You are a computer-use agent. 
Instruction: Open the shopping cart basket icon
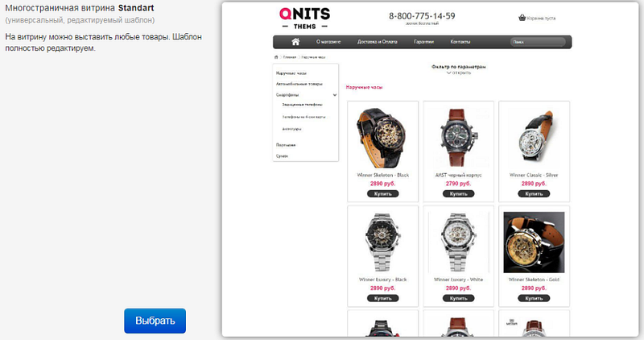(522, 18)
